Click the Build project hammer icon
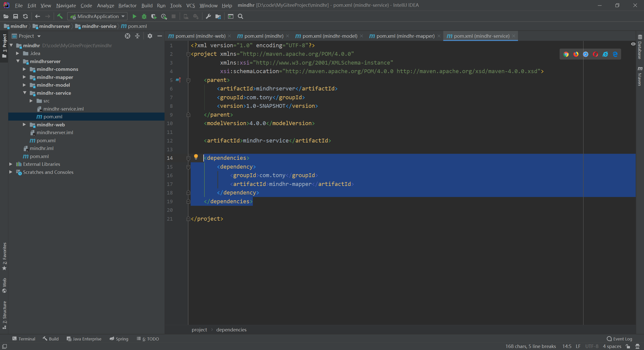The image size is (644, 350). (60, 16)
